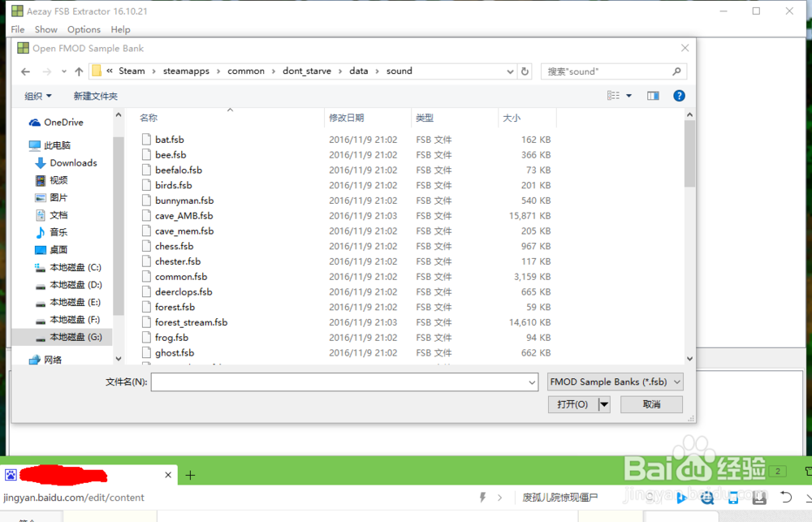Select forest_stream.fsb file

pyautogui.click(x=191, y=322)
